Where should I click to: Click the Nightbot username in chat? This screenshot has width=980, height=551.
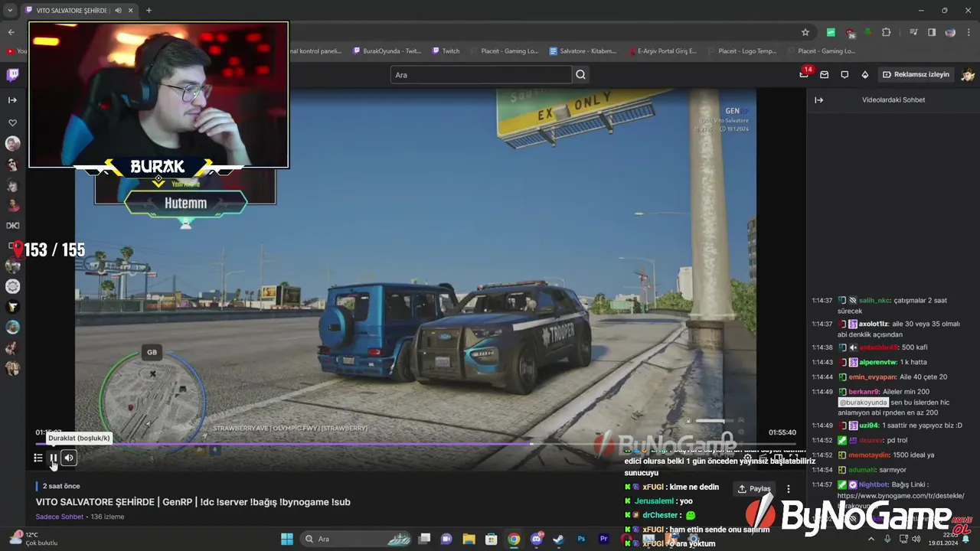[874, 484]
